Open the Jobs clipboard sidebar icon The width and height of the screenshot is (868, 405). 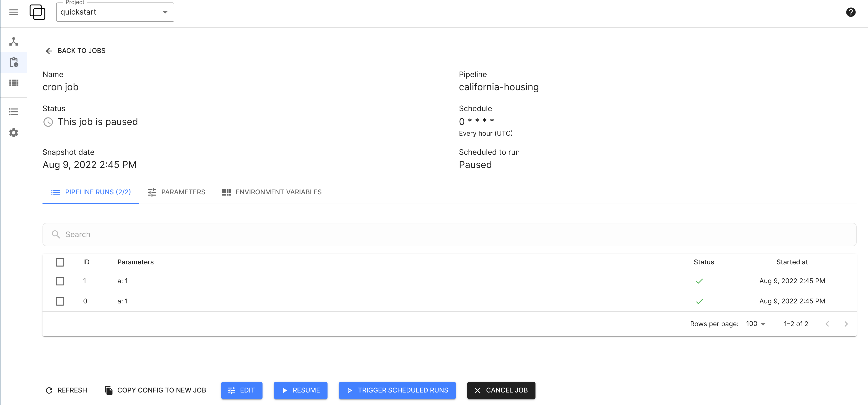pyautogui.click(x=13, y=62)
